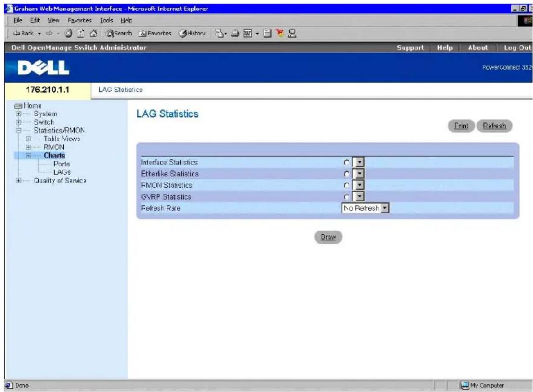The image size is (533, 392).
Task: Open the Search toolbar button
Action: click(119, 33)
